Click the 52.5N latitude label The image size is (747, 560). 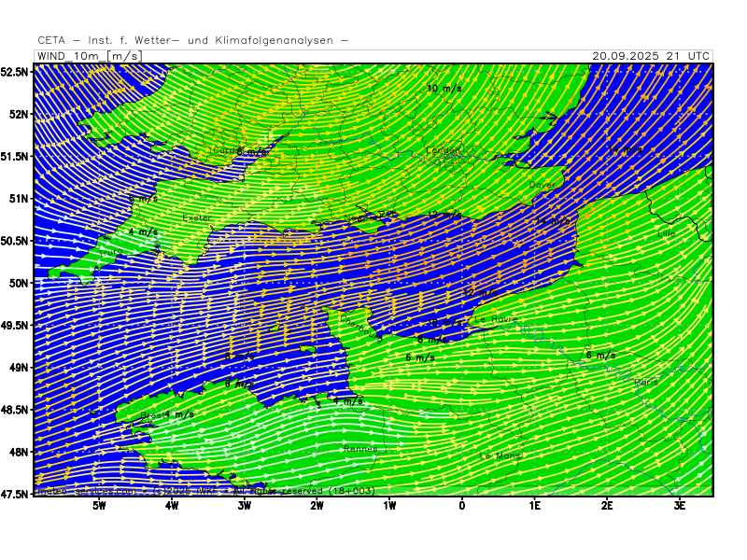pos(14,72)
